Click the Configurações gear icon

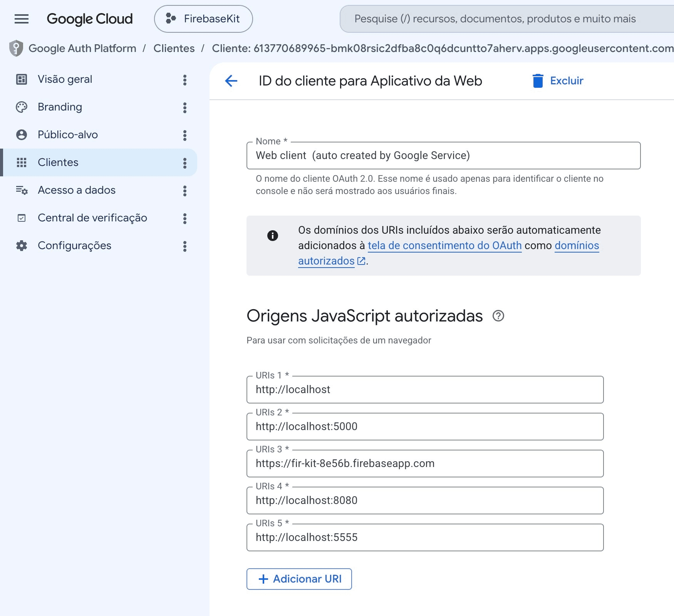[22, 246]
